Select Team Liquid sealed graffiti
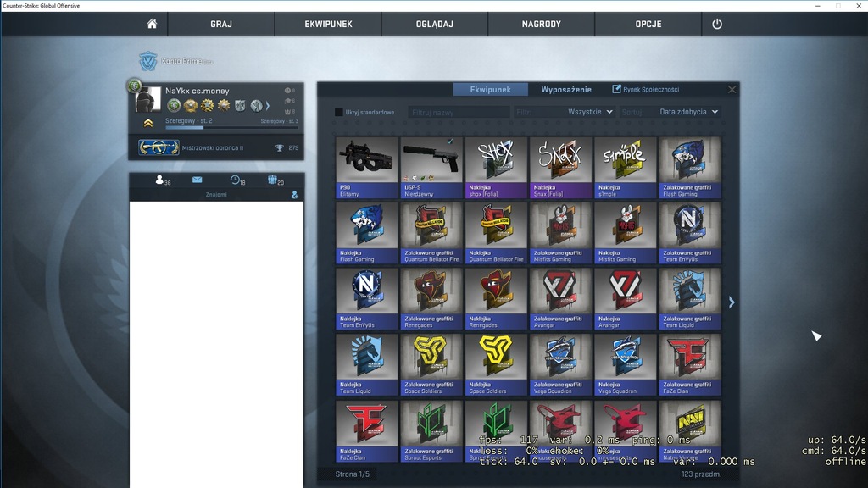Screen dimensions: 868x488 [x=690, y=299]
